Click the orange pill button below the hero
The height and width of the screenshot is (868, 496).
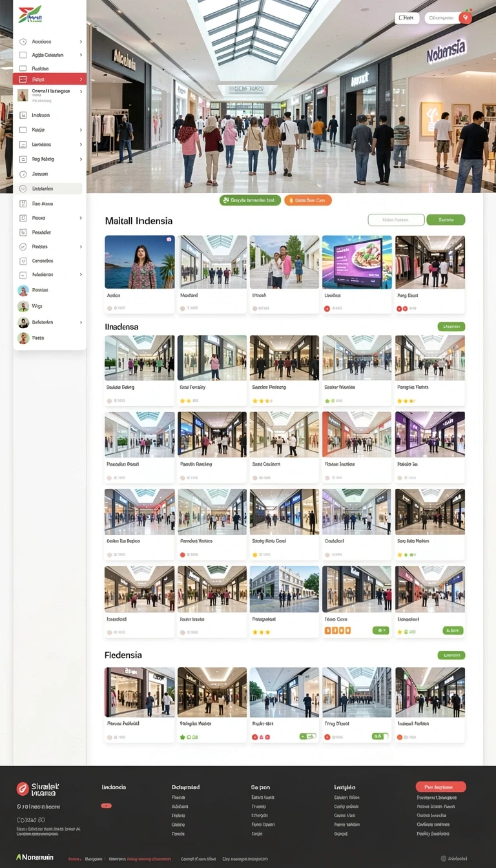[x=307, y=200]
